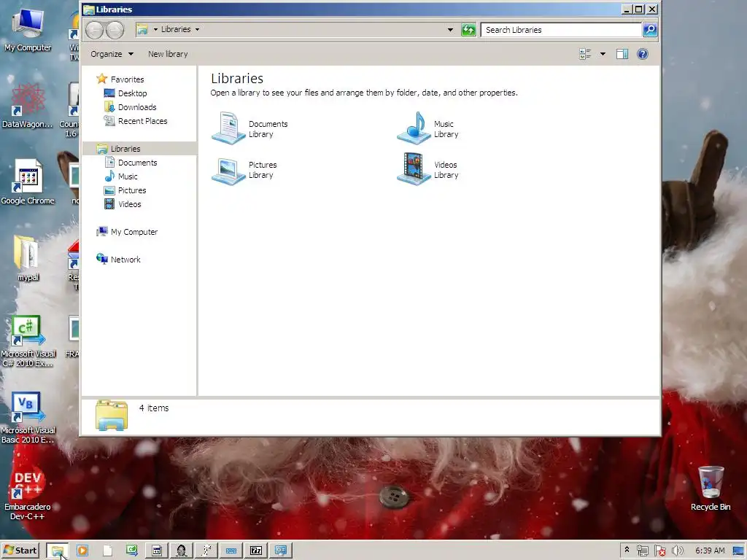
Task: Open the Music library icon
Action: [414, 128]
